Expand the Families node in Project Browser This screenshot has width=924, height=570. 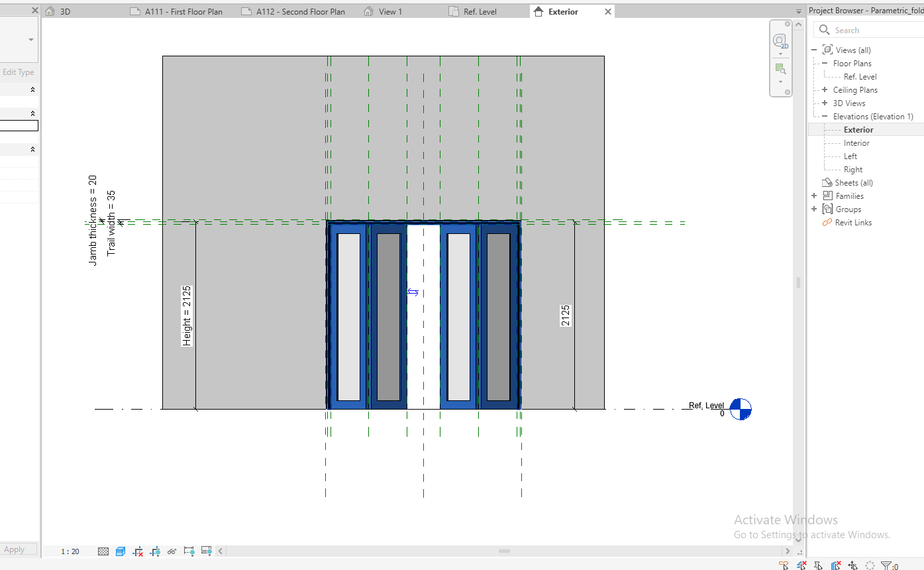[814, 196]
